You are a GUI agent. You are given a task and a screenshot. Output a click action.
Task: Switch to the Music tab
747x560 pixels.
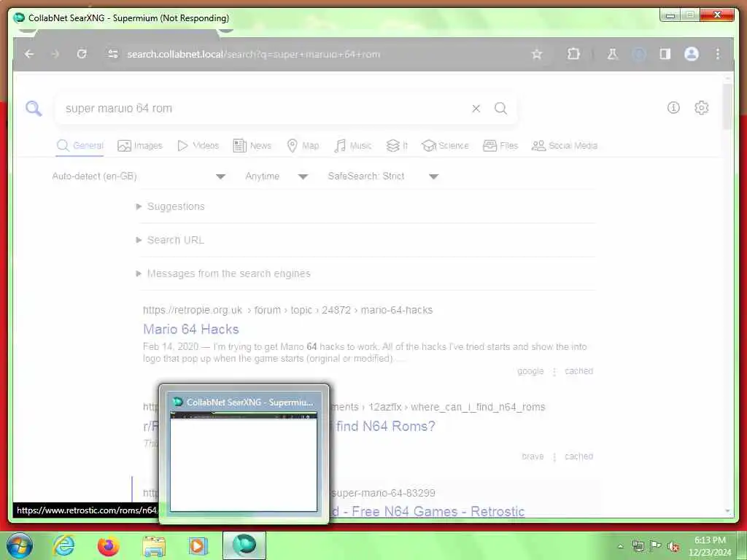coord(352,146)
